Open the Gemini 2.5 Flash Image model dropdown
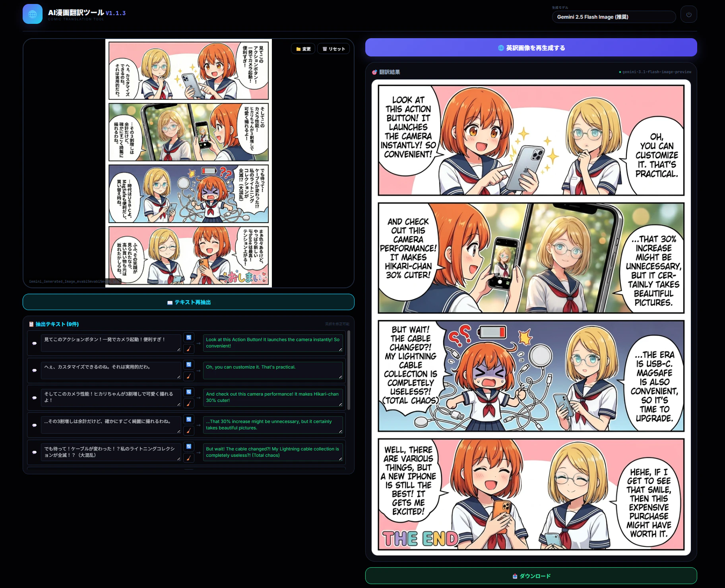This screenshot has height=588, width=725. [614, 17]
